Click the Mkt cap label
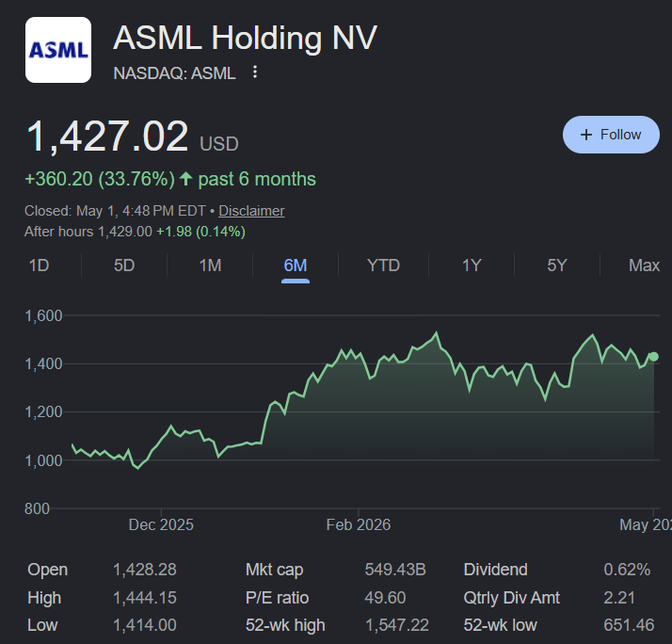Image resolution: width=672 pixels, height=644 pixels. coord(274,570)
